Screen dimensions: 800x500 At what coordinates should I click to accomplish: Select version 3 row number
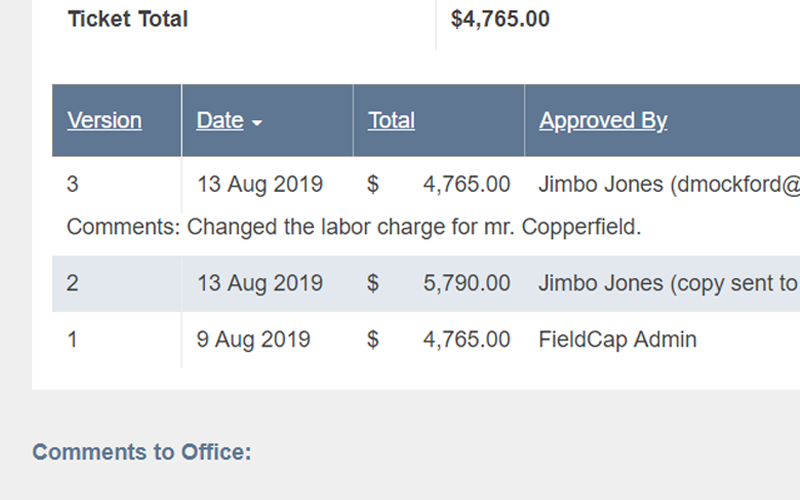point(72,184)
